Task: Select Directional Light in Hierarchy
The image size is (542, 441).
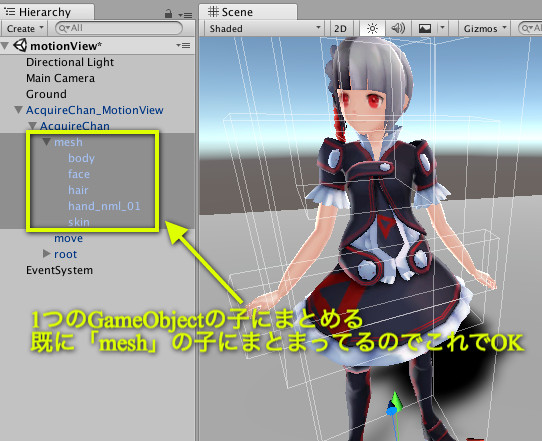Action: coord(70,62)
